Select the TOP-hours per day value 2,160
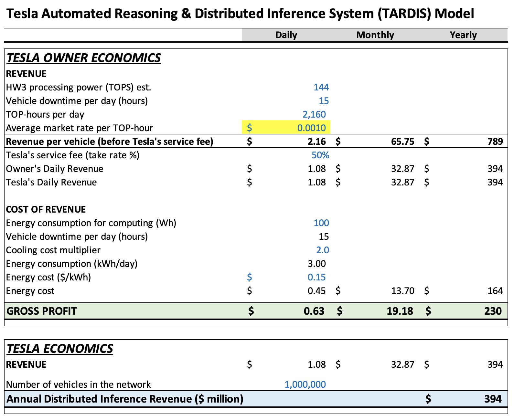The width and height of the screenshot is (514, 420). [314, 114]
